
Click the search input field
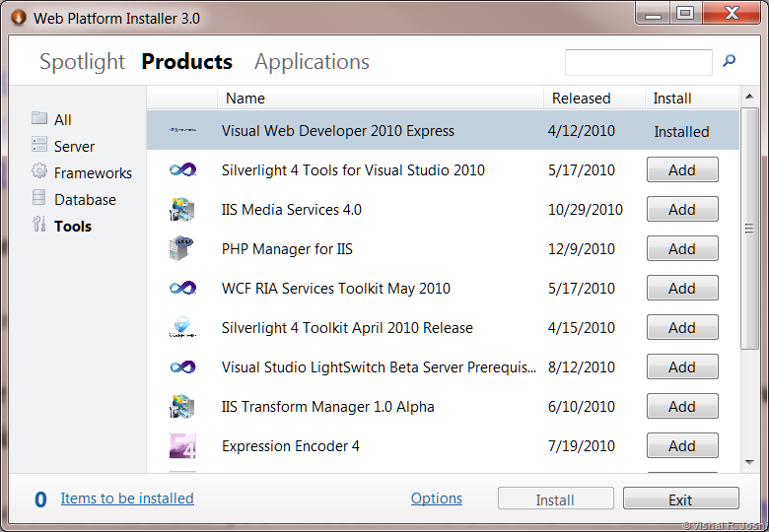tap(638, 62)
